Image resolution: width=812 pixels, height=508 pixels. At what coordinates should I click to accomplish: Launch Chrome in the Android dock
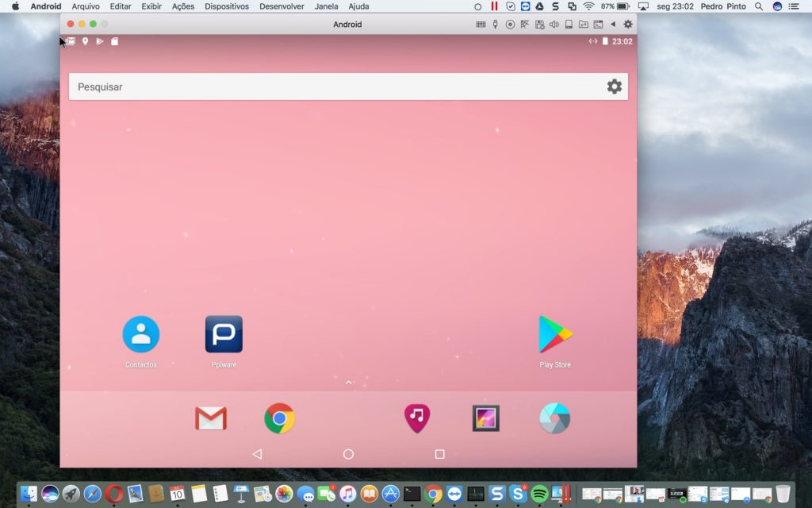pyautogui.click(x=279, y=418)
